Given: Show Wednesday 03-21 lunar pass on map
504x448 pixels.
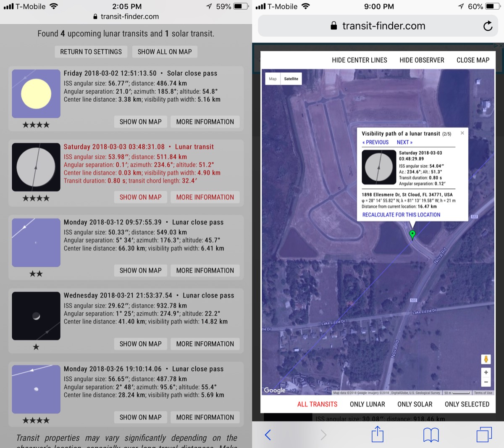Looking at the screenshot, I should (140, 344).
